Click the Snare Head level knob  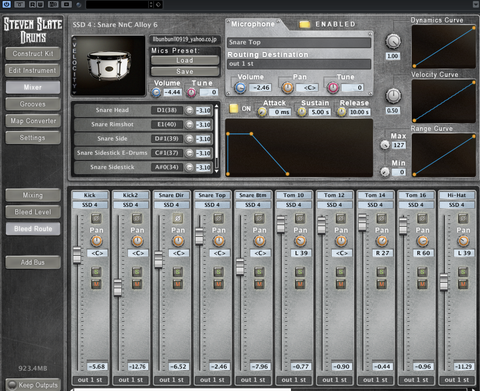tap(189, 110)
